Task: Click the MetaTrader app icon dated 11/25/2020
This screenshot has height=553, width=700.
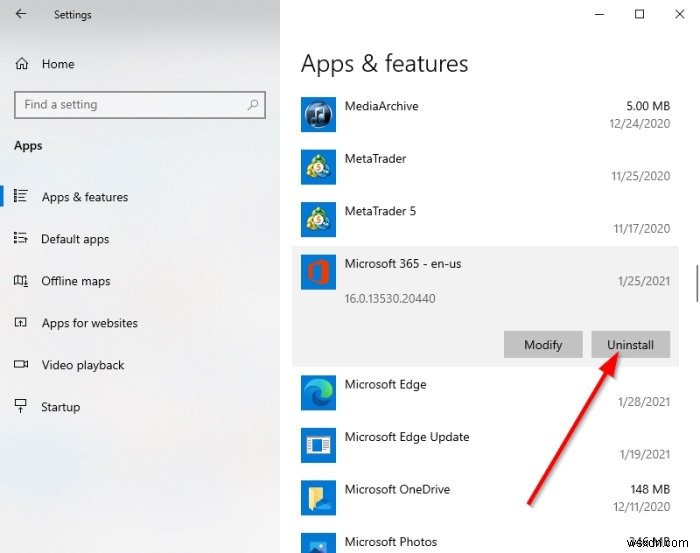Action: [x=318, y=167]
